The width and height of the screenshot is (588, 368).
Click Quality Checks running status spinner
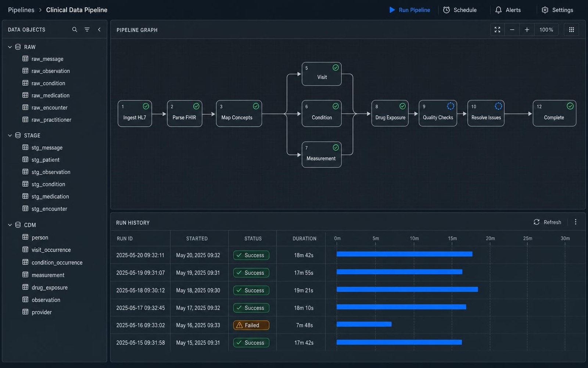451,106
